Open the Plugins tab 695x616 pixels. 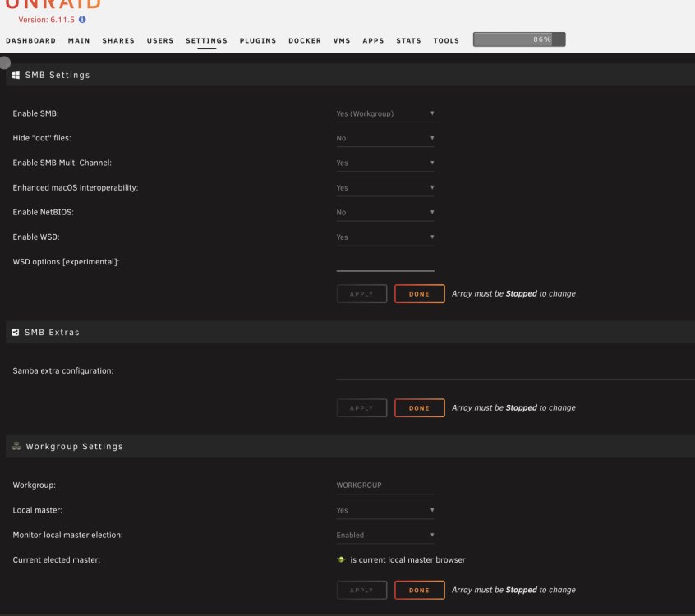258,40
